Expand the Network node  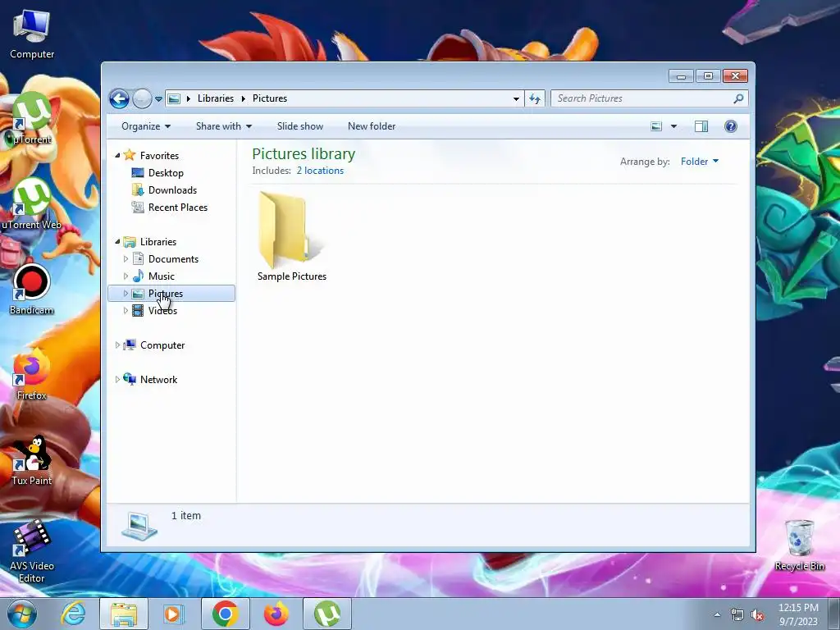pos(117,380)
